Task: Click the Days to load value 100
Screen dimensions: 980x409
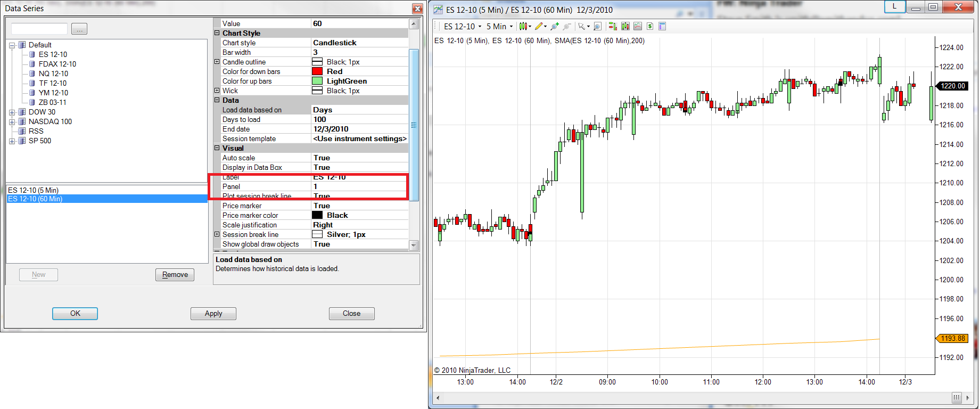Action: coord(360,119)
